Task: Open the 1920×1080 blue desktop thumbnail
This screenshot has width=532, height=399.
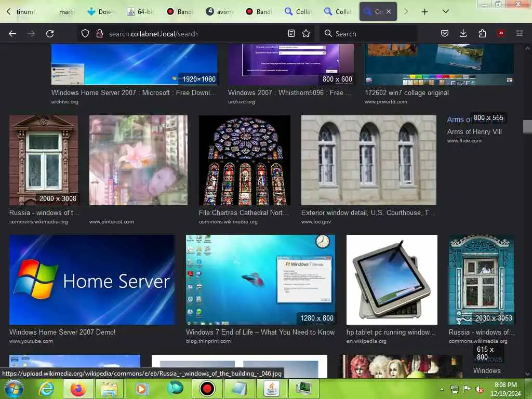Action: click(135, 64)
